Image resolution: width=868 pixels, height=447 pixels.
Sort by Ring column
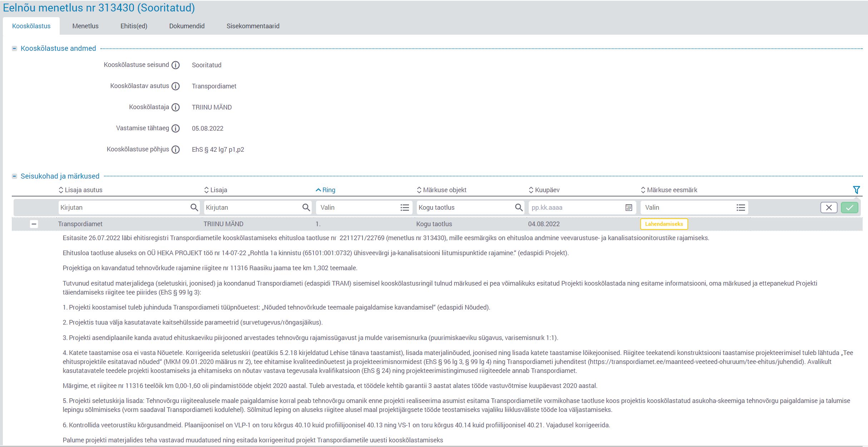325,190
